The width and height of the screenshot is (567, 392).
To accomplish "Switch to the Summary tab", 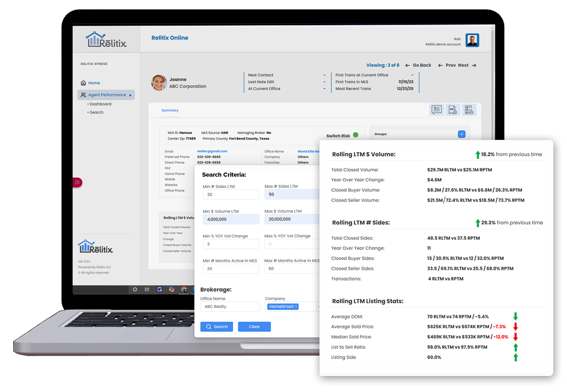I will click(x=170, y=110).
